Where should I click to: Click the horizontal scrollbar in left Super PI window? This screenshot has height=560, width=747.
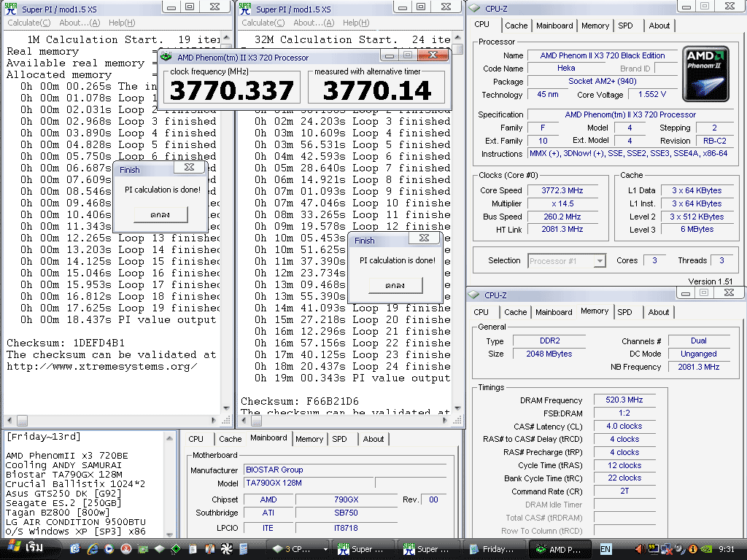[117, 421]
